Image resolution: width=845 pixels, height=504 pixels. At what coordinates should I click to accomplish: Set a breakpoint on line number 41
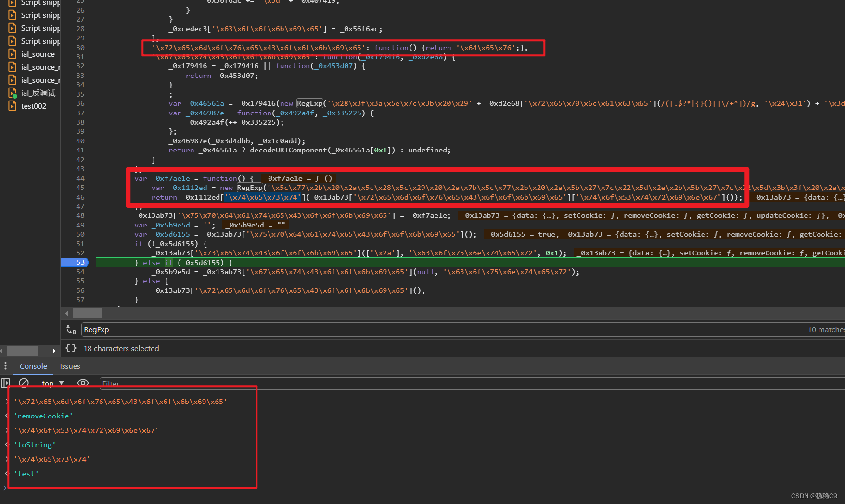pyautogui.click(x=80, y=150)
